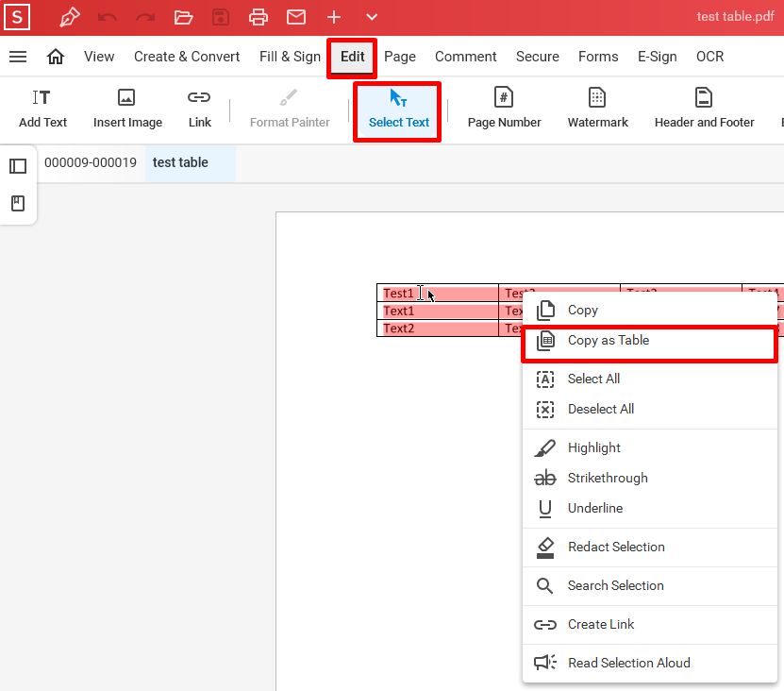Choose Create Link from the context menu
This screenshot has height=691, width=784.
point(649,625)
